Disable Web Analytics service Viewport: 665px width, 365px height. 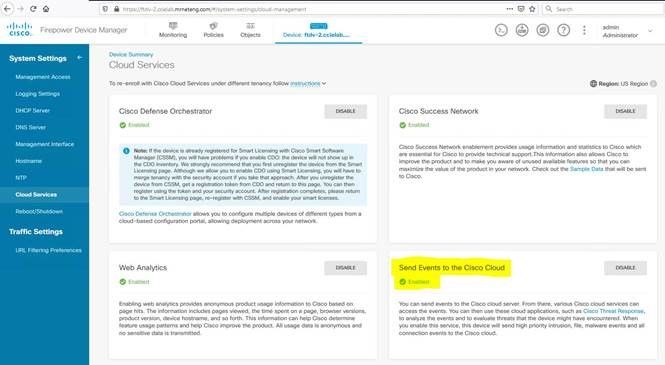tap(346, 268)
